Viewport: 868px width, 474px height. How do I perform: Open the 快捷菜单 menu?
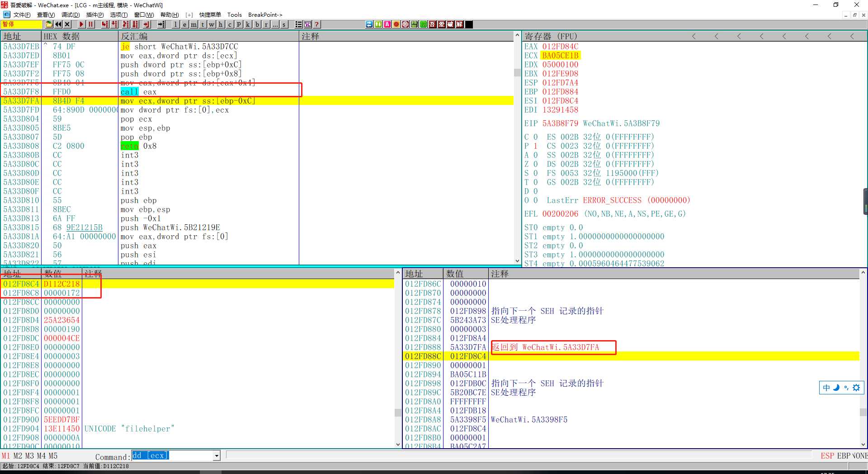(210, 15)
